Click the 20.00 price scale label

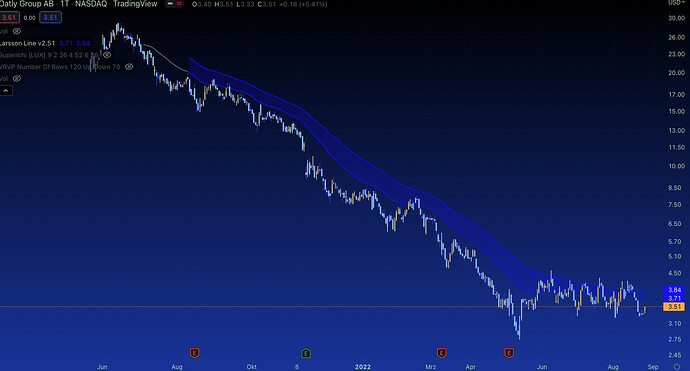coord(676,73)
